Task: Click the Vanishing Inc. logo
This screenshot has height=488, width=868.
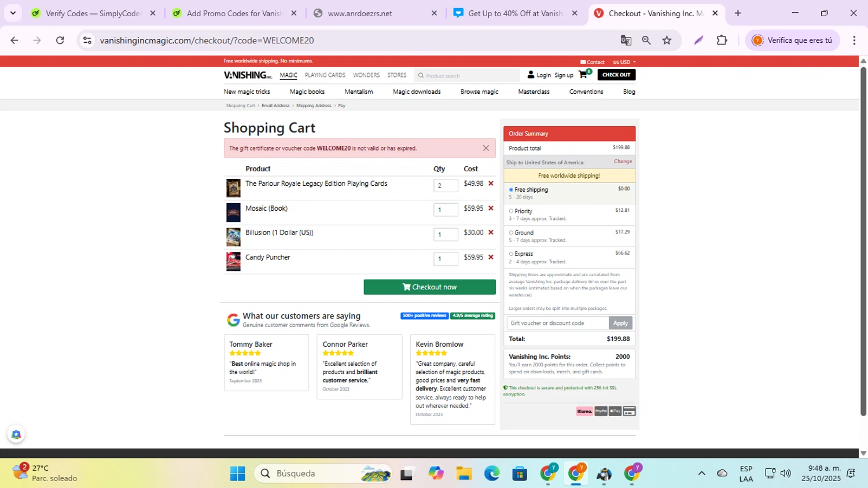Action: (248, 75)
